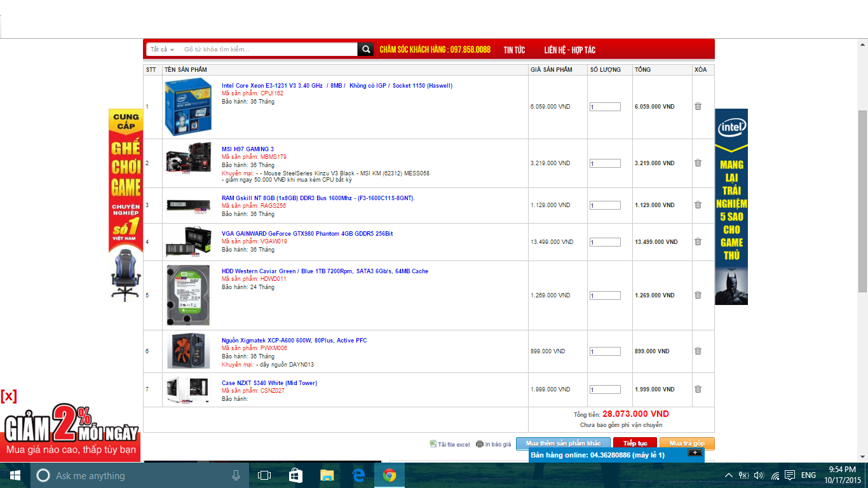Open the Windows Start menu
The height and width of the screenshot is (488, 868).
(x=15, y=475)
